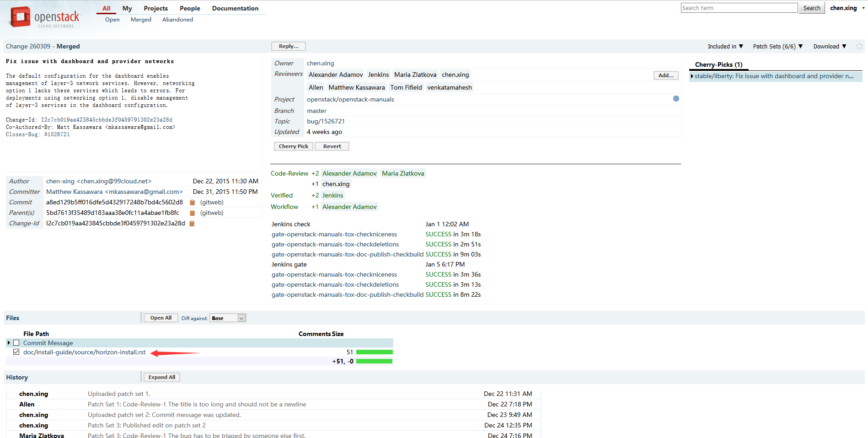This screenshot has height=438, width=868.
Task: Open the chen.xing user menu arrow
Action: 863,8
